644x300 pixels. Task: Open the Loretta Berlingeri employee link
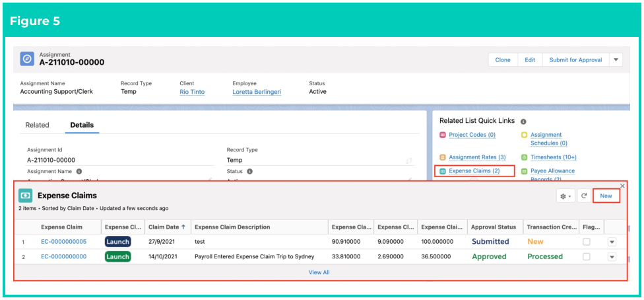[x=257, y=92]
